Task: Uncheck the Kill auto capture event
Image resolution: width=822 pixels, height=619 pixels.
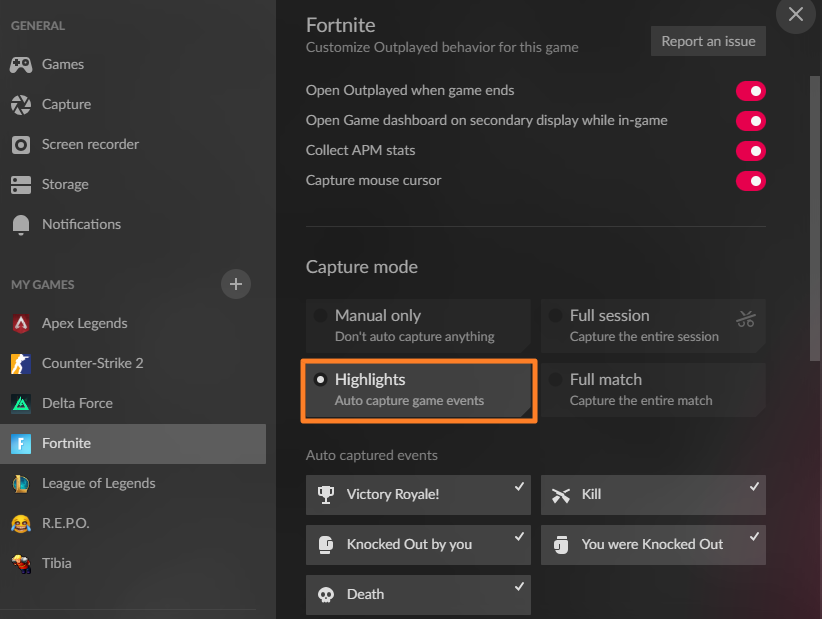Action: coord(653,495)
